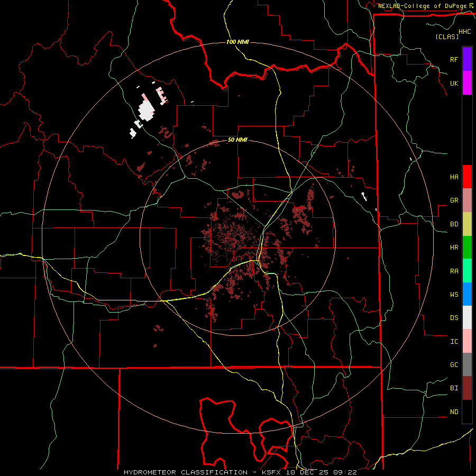The height and width of the screenshot is (476, 476).
Task: Click the DS legend label
Action: coord(454,318)
